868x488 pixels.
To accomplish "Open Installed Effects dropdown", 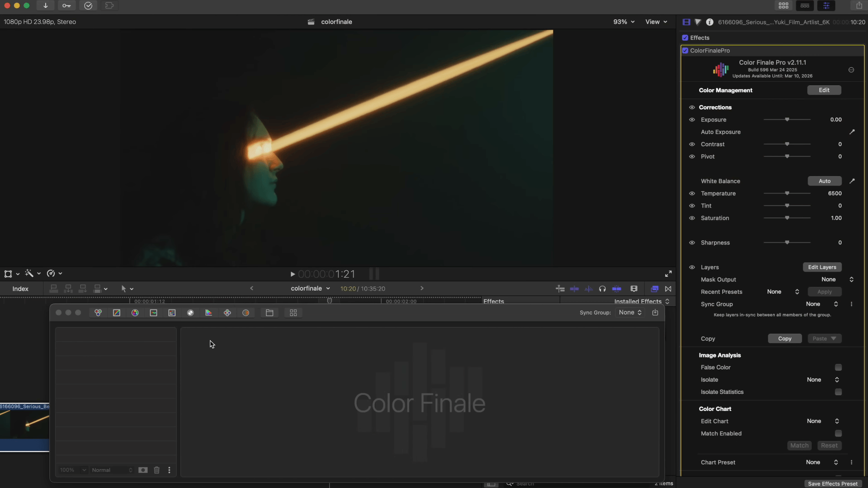I will (642, 301).
